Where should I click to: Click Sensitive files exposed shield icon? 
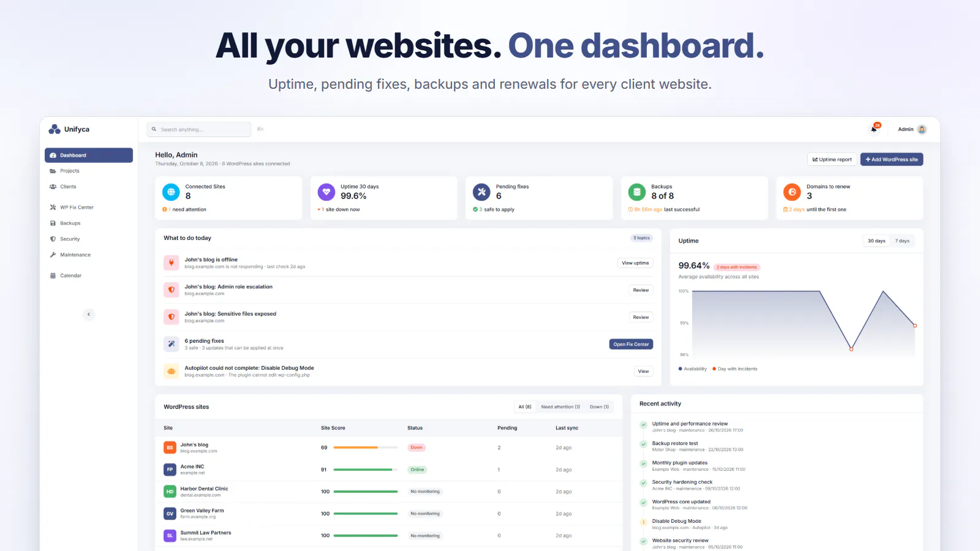coord(171,317)
